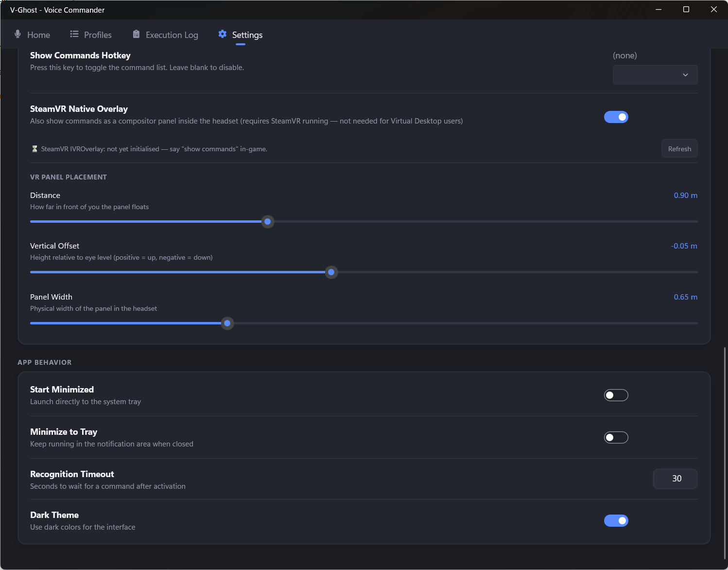The height and width of the screenshot is (570, 728).
Task: Turn on Minimize to Tray
Action: tap(616, 438)
